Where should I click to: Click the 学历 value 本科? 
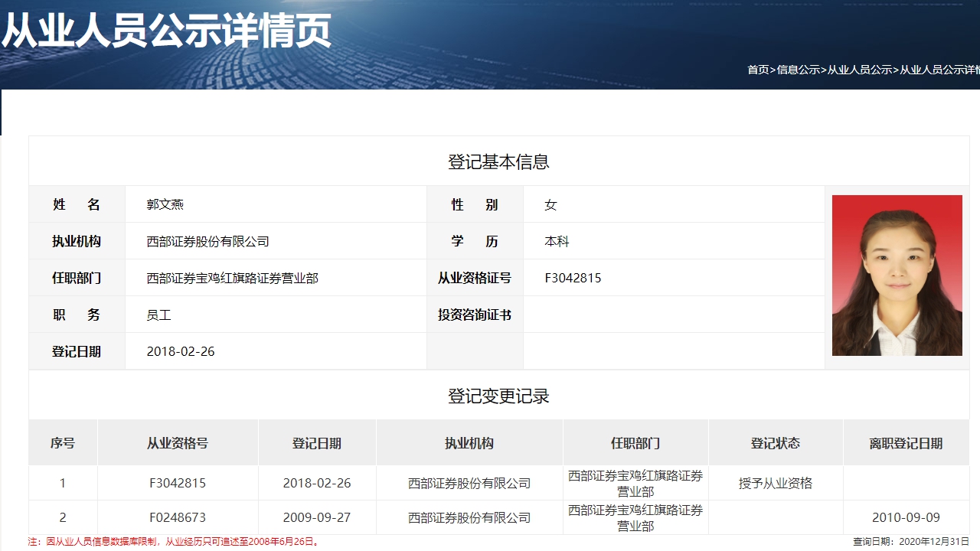coord(557,241)
